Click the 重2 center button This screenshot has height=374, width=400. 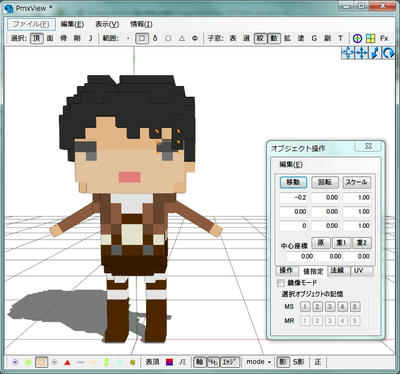coord(362,243)
